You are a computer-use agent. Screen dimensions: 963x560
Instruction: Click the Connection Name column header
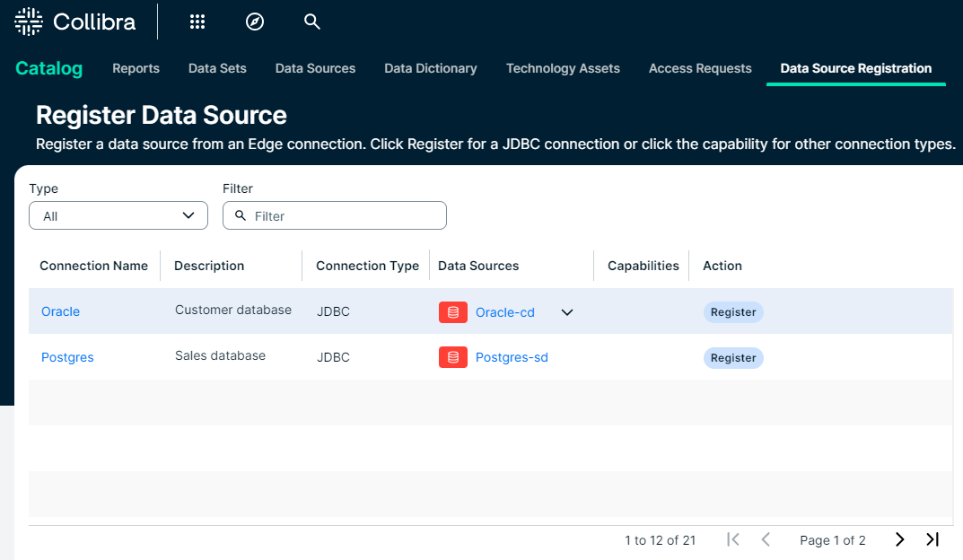coord(94,266)
